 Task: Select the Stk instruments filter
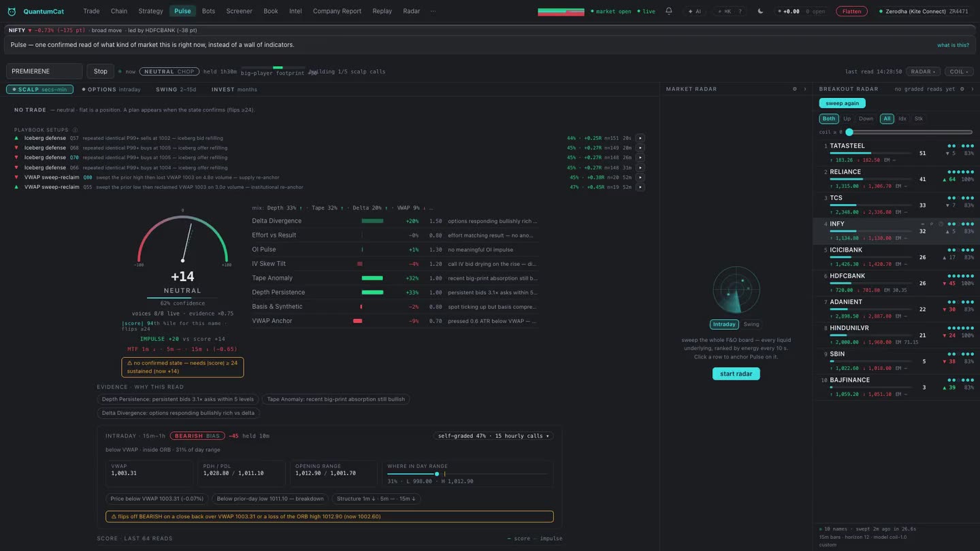[919, 118]
